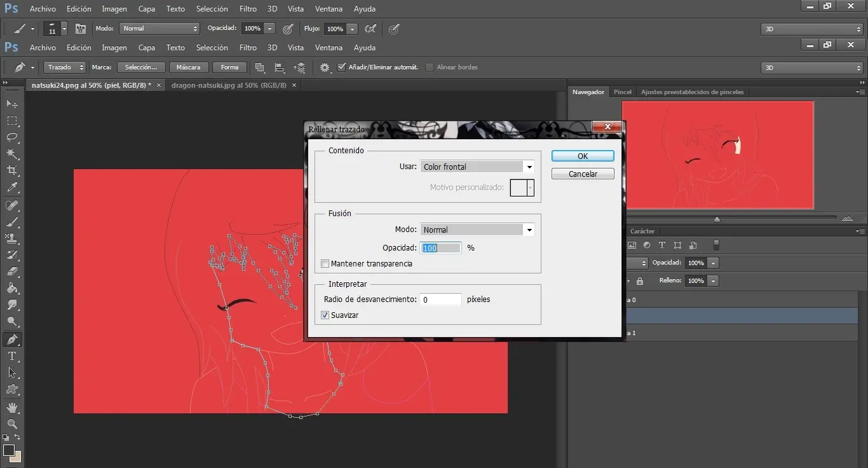This screenshot has width=868, height=468.
Task: Filter layers by adjustment layers icon
Action: [x=647, y=245]
